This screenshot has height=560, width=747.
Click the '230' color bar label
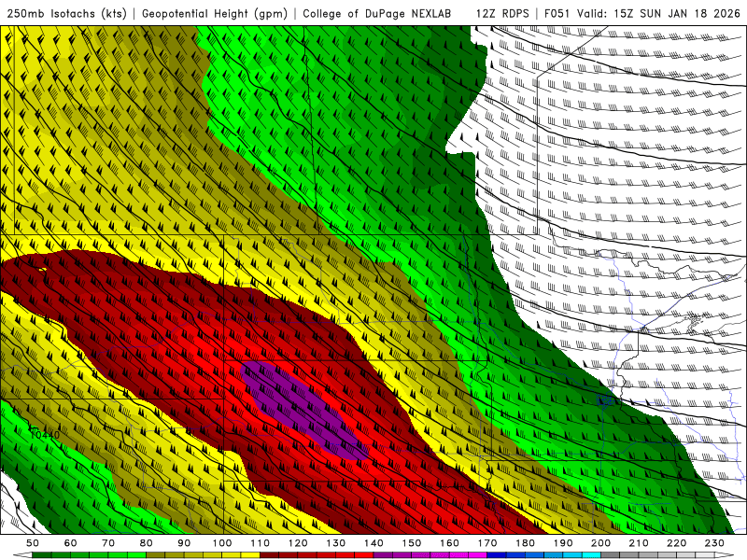tap(714, 543)
